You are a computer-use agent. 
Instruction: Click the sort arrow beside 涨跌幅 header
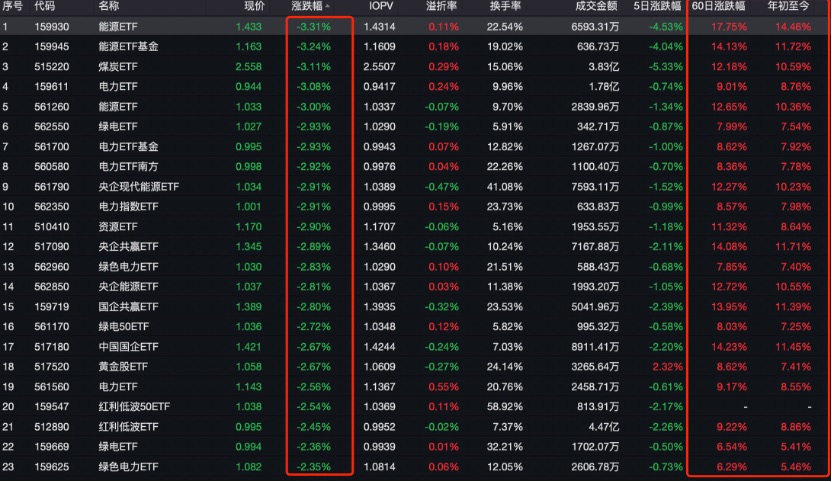[x=327, y=6]
